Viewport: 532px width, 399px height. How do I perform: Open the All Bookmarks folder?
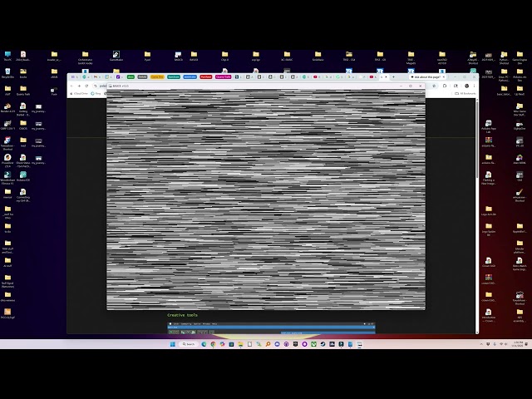(465, 93)
